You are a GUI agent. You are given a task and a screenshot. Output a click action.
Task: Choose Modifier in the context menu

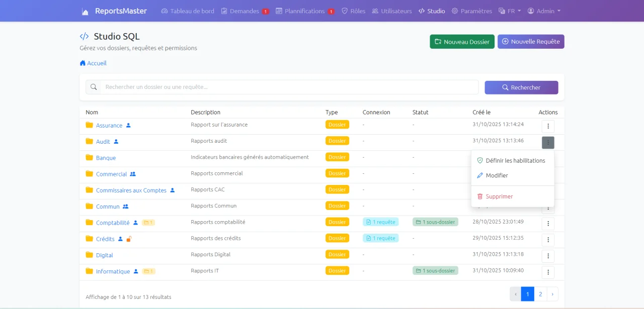(x=513, y=175)
